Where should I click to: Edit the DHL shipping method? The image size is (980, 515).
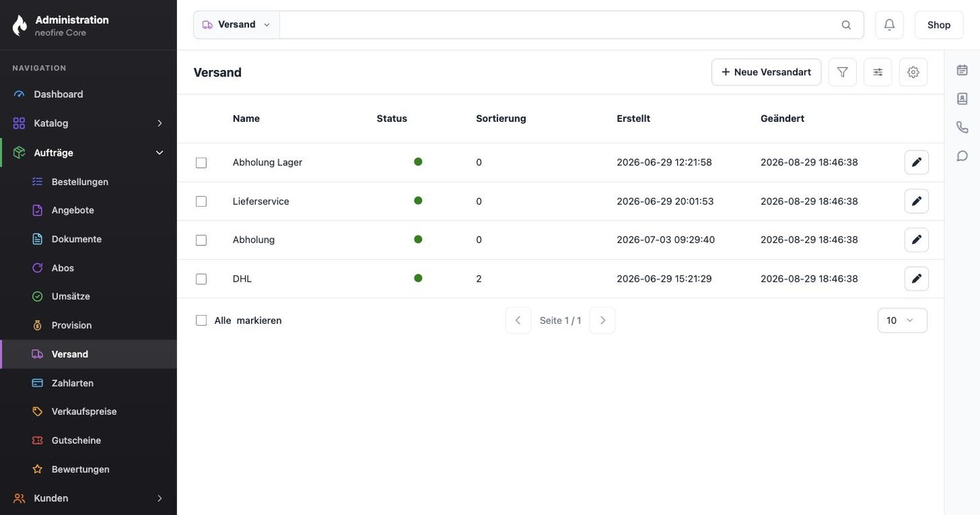[917, 279]
